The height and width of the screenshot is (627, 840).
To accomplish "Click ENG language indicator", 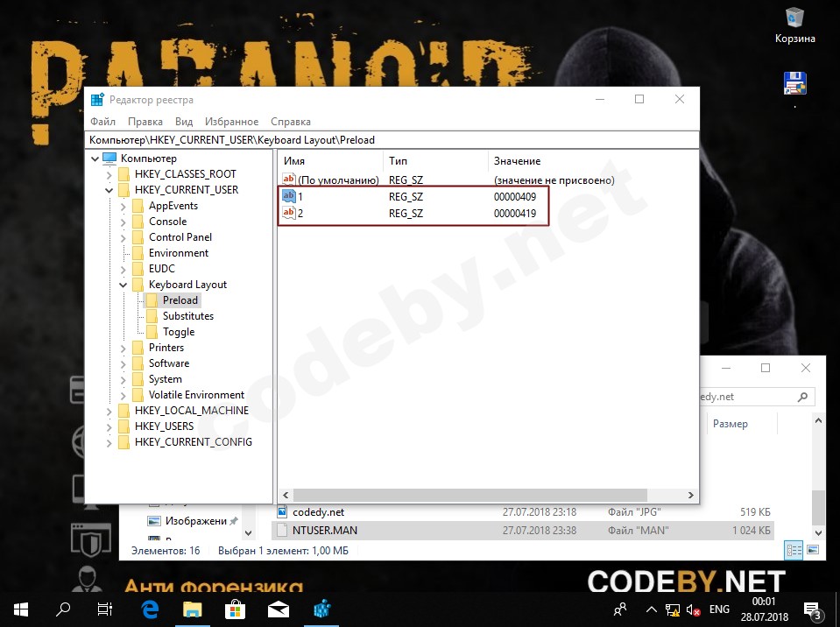I will (719, 609).
